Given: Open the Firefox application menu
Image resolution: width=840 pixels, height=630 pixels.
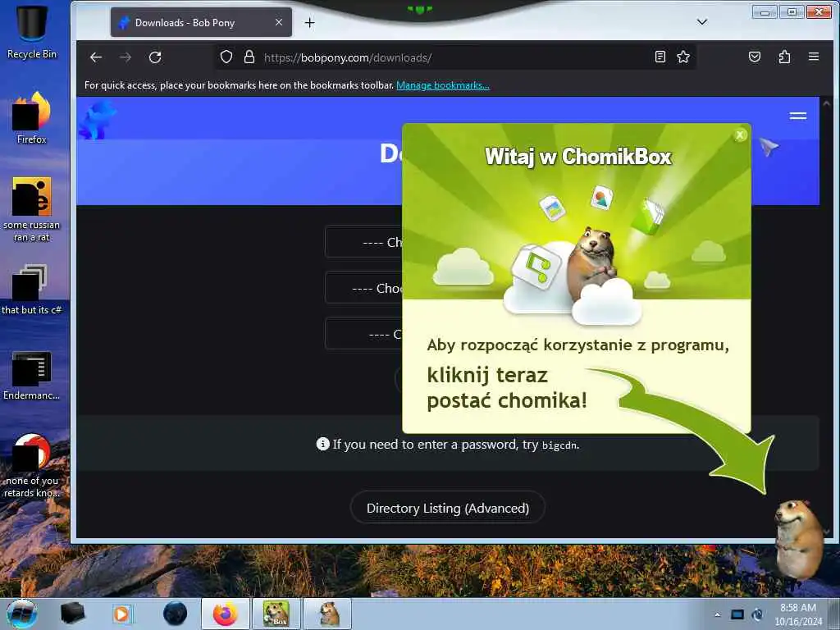Looking at the screenshot, I should [814, 57].
